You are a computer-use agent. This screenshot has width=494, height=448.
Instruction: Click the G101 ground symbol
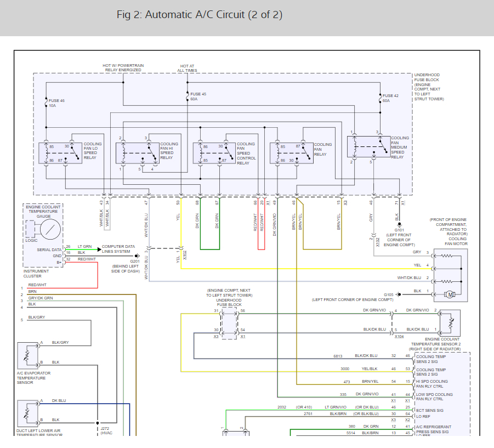pos(399,225)
